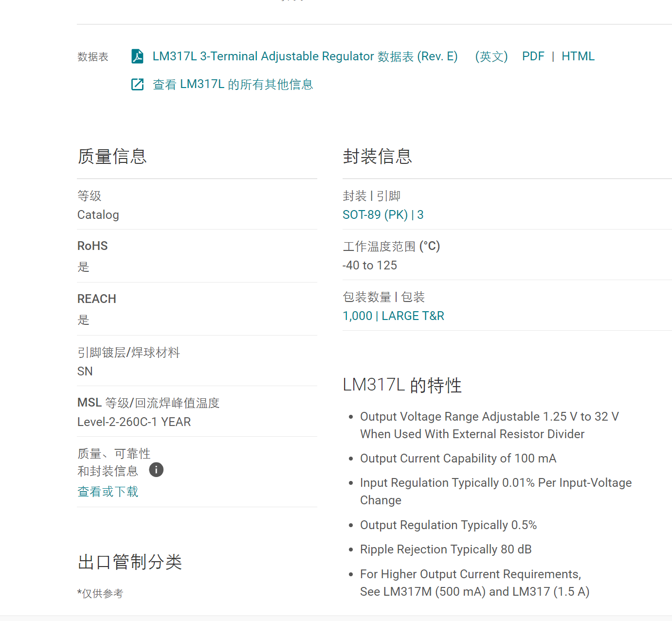Screen dimensions: 672x621
Task: Select Level-2-260C-1 YEAR text
Action: point(134,422)
